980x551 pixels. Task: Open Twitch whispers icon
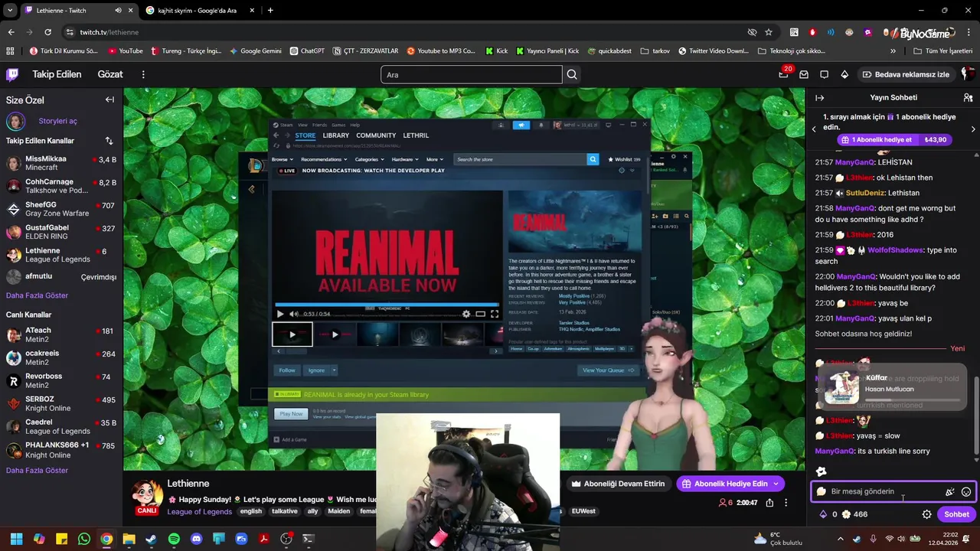[825, 74]
